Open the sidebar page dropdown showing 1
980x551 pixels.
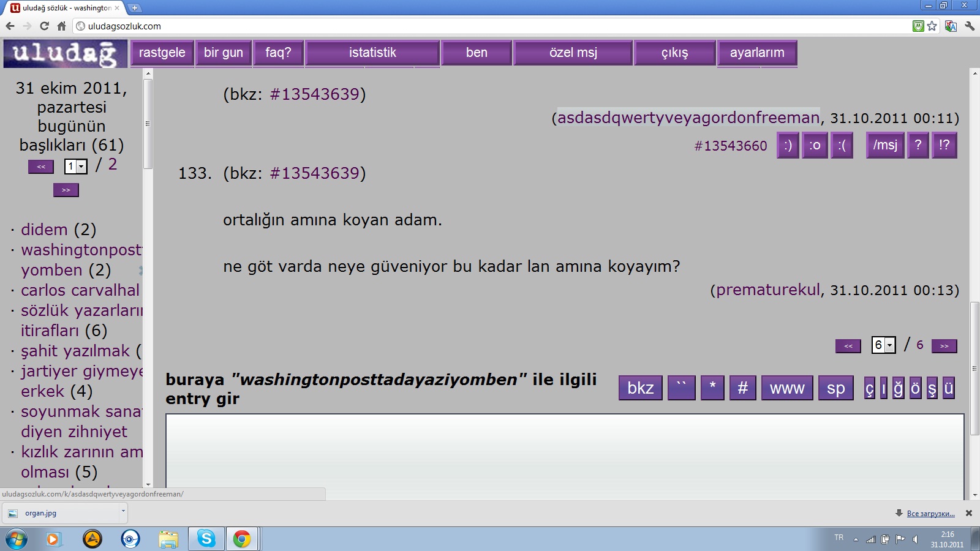pos(76,167)
